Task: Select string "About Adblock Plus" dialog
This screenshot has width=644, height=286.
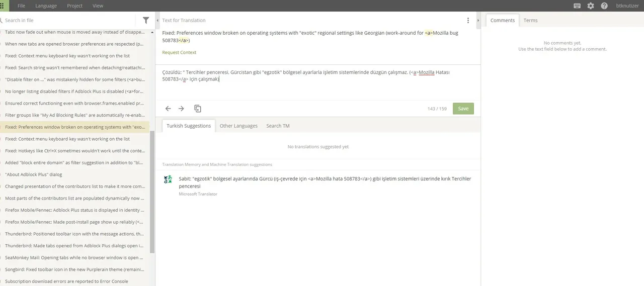Action: (75, 174)
